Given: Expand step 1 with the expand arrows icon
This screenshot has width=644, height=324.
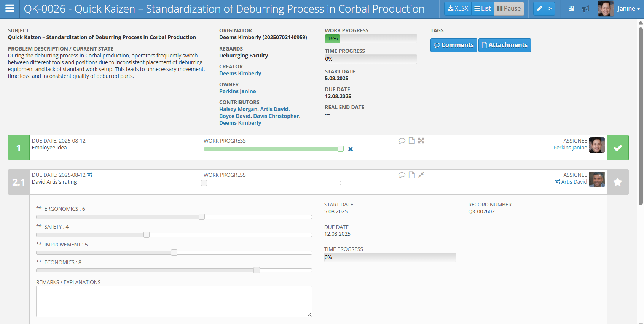Looking at the screenshot, I should [x=421, y=141].
